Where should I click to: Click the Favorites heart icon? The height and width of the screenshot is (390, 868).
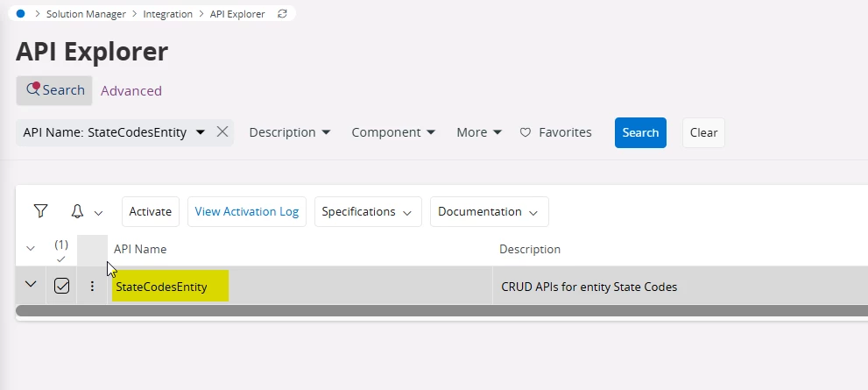tap(526, 132)
